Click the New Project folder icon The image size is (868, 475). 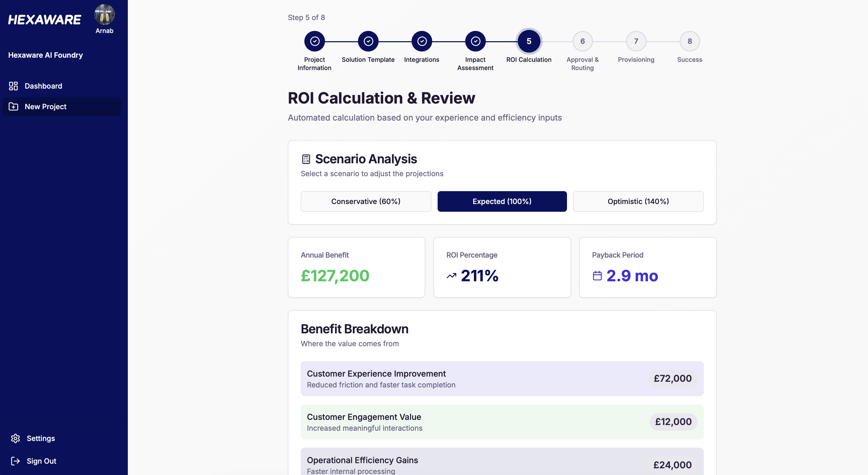13,106
